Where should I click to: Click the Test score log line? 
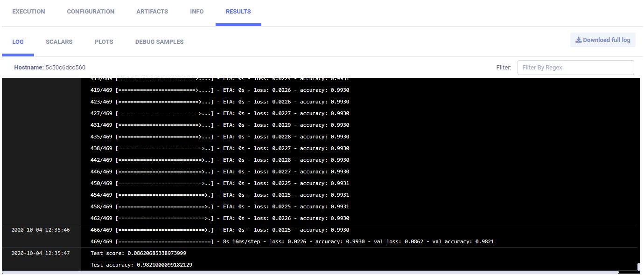pyautogui.click(x=138, y=253)
